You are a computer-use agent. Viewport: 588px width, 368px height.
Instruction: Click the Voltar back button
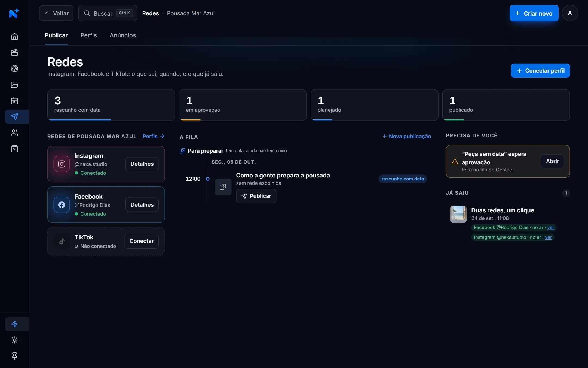[56, 13]
